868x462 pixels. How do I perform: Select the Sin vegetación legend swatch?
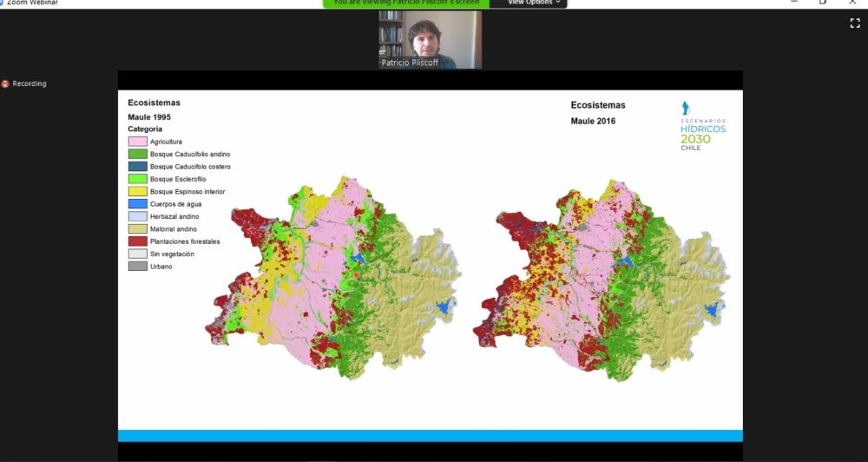coord(137,254)
